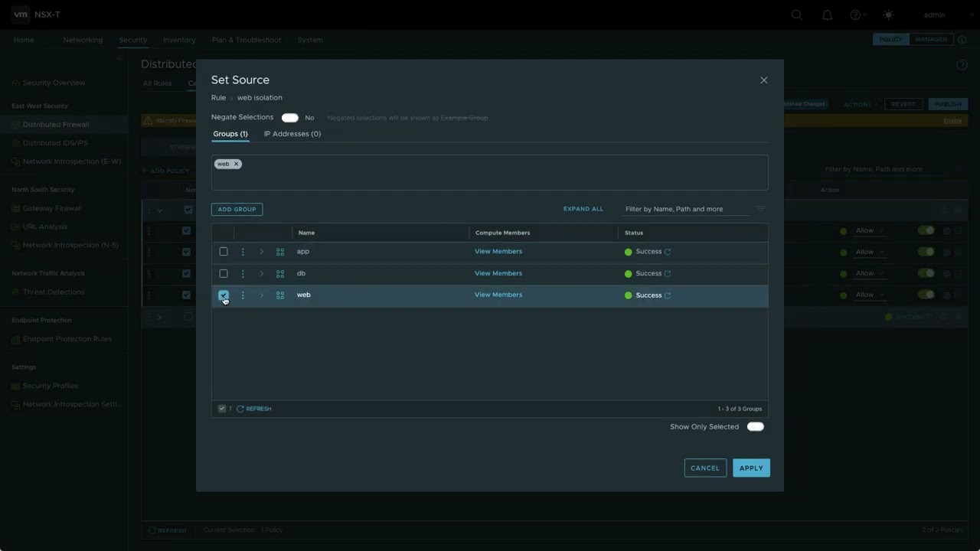Select the Groups (1) tab
The image size is (980, 551).
(230, 134)
